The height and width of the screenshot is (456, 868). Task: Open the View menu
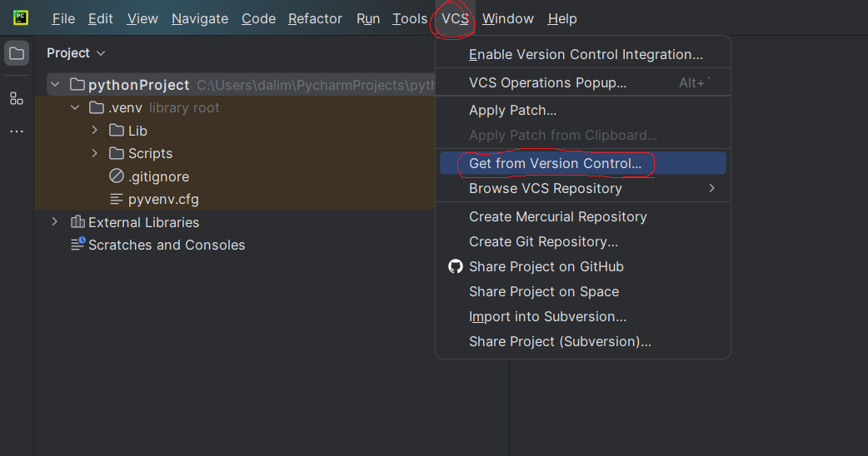point(142,19)
